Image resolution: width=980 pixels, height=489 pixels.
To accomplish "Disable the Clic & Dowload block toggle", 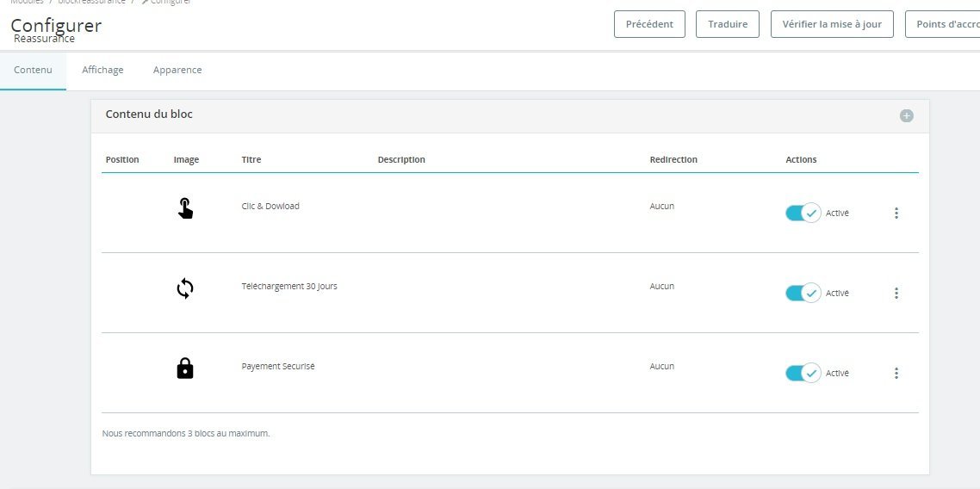I will click(803, 213).
